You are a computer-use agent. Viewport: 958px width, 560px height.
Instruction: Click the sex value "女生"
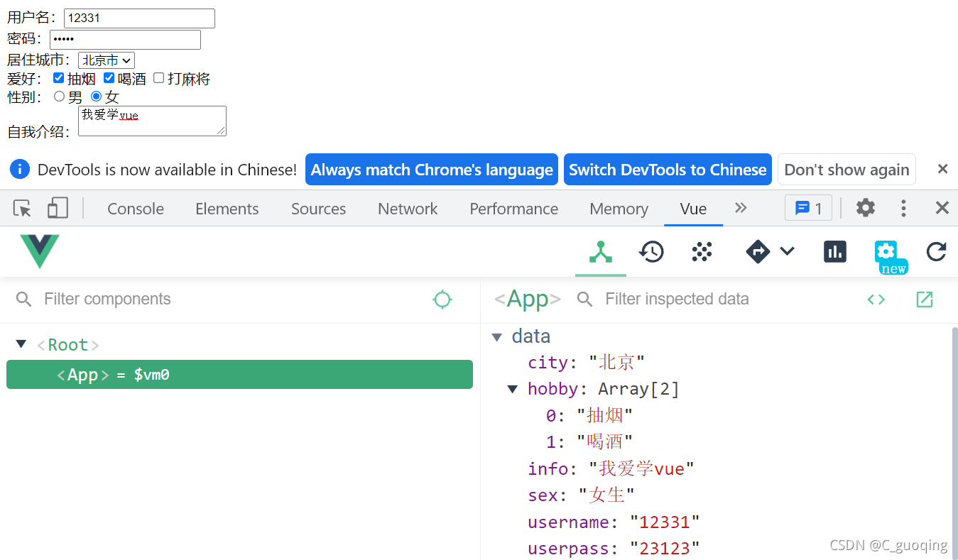(606, 495)
